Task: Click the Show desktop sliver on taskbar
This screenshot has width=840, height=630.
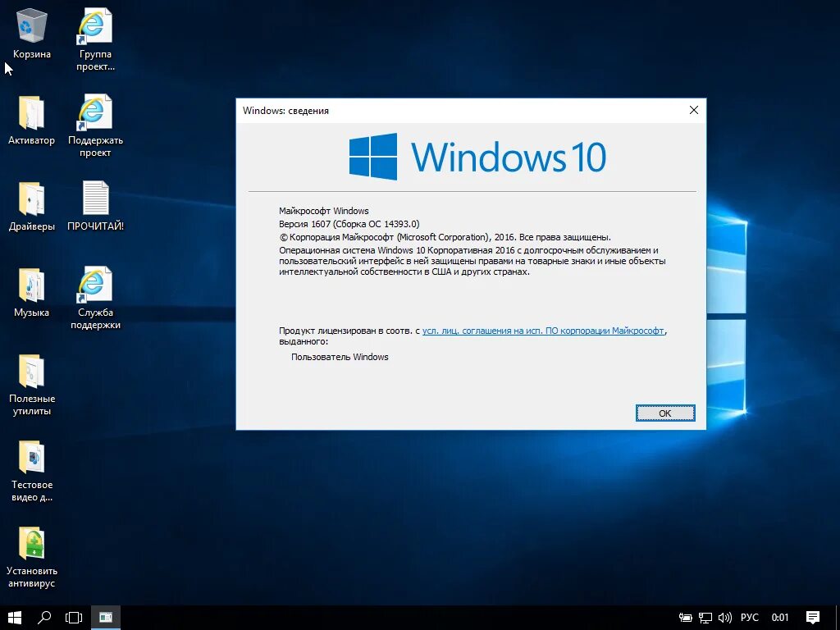Action: pos(838,618)
